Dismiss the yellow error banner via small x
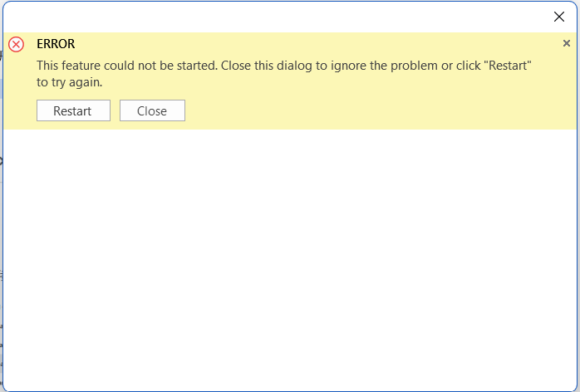Screen dimensions: 580x392 click(567, 43)
